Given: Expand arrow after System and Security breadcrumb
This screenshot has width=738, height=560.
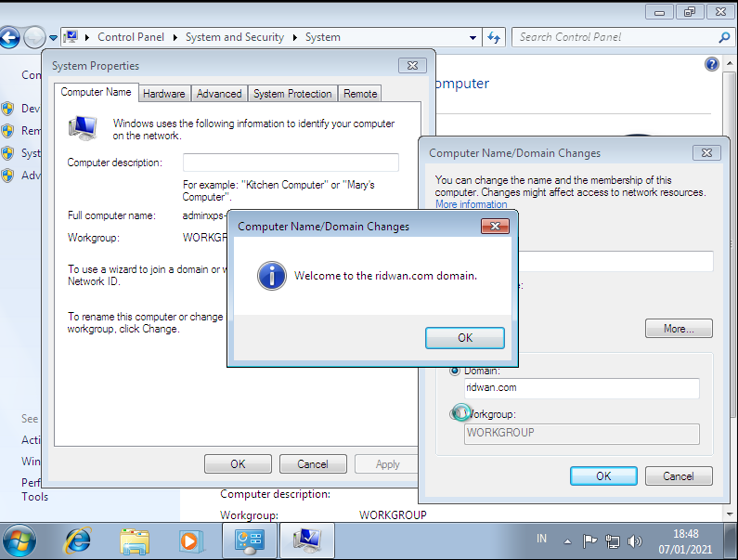Looking at the screenshot, I should tap(295, 37).
